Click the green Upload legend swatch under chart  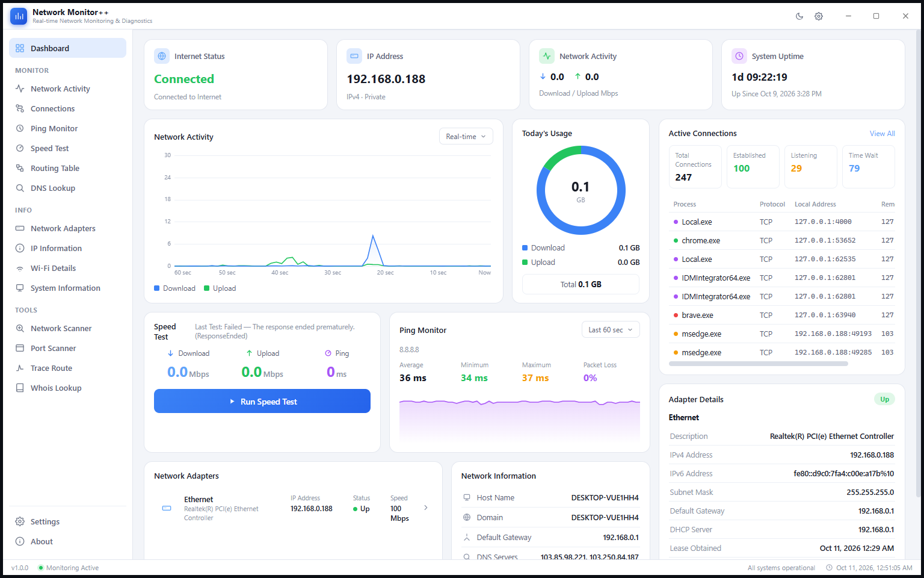[x=207, y=288]
